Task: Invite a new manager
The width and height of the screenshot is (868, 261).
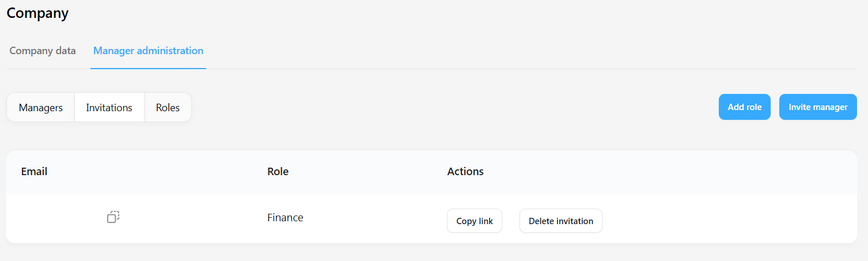Action: pos(818,107)
